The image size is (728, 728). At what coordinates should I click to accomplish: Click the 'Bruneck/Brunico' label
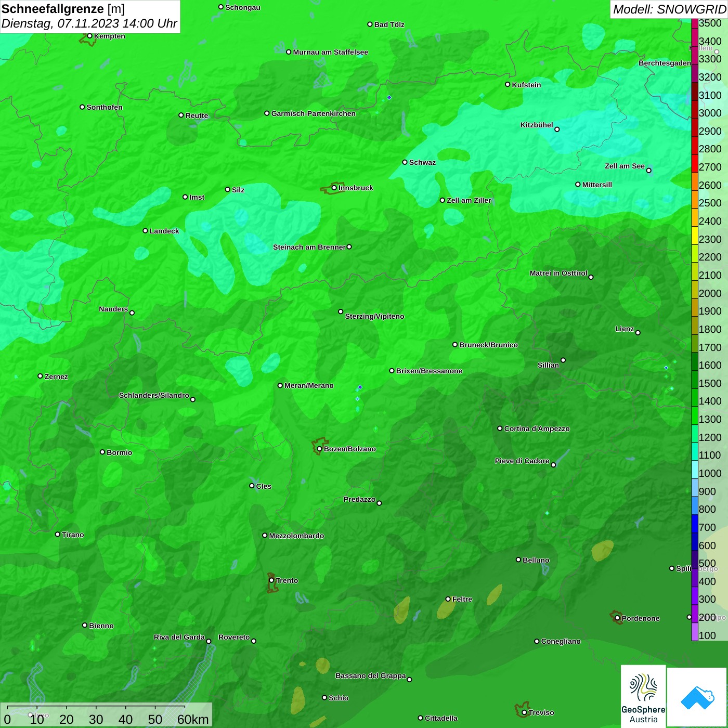coord(488,345)
